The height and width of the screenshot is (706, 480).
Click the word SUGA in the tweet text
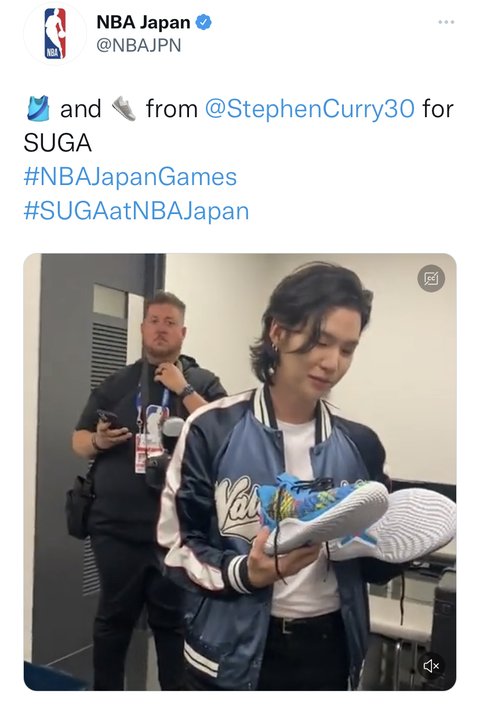point(58,143)
